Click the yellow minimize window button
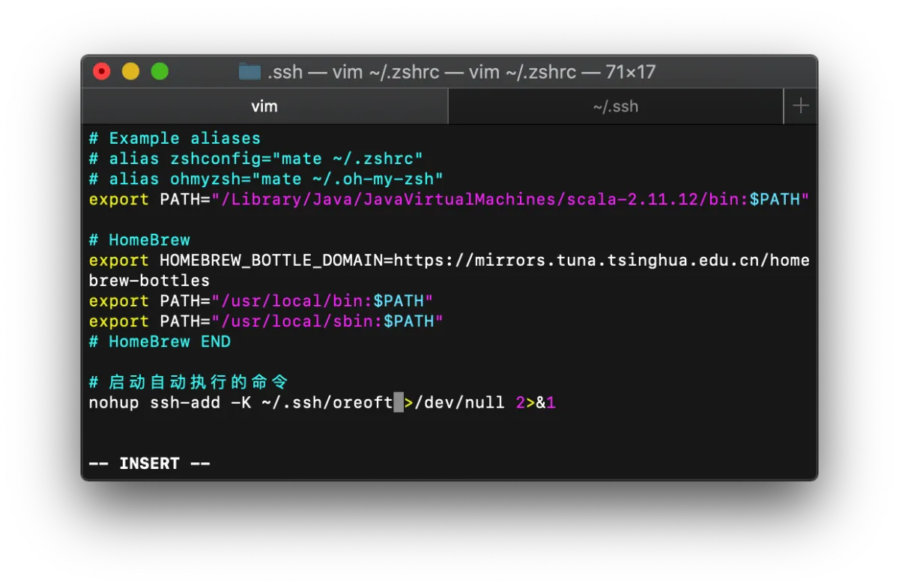Viewport: 899px width, 588px height. point(130,72)
